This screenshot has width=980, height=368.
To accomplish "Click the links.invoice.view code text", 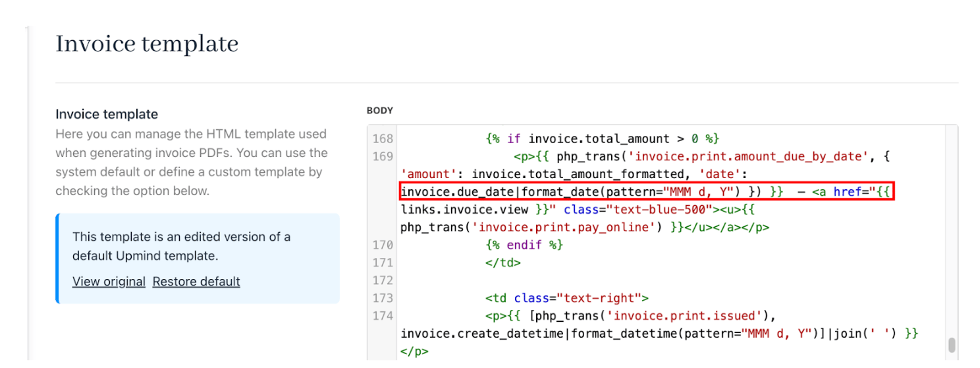I will point(464,210).
